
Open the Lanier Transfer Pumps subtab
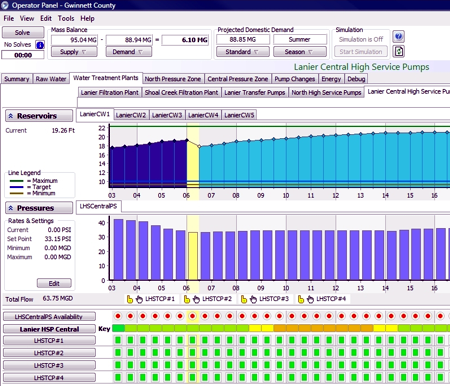[255, 93]
